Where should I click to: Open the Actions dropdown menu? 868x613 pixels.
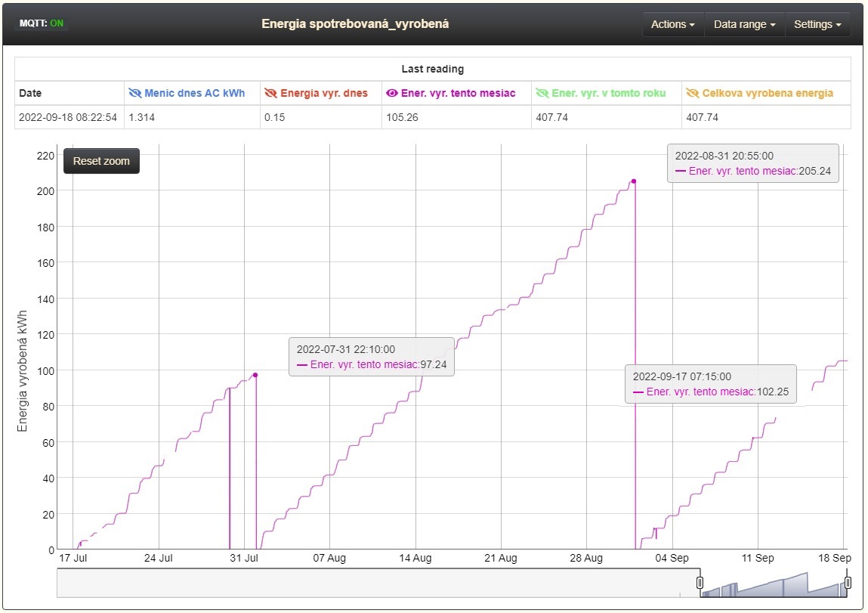[672, 24]
